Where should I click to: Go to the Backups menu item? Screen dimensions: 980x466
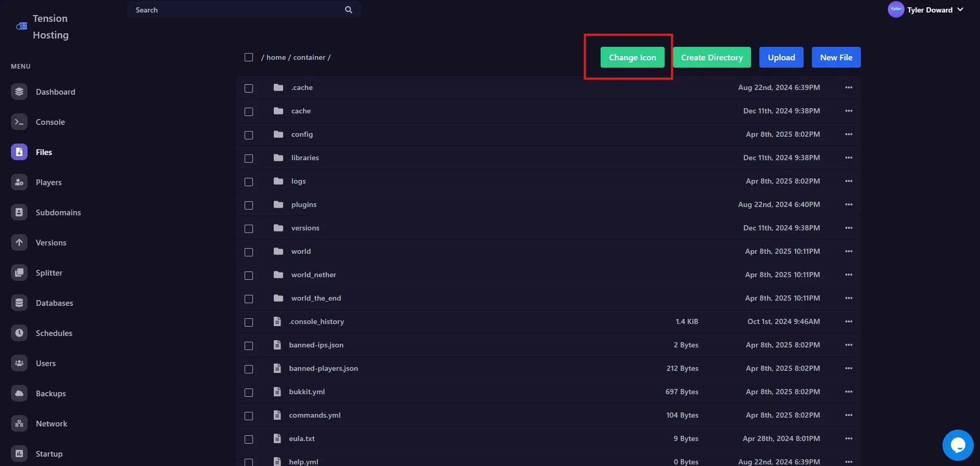coord(51,393)
